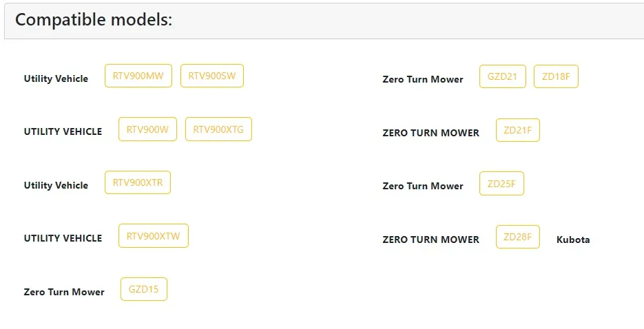
Task: Click UTILITY VEHICLE label beside RTV900W
Action: [63, 132]
